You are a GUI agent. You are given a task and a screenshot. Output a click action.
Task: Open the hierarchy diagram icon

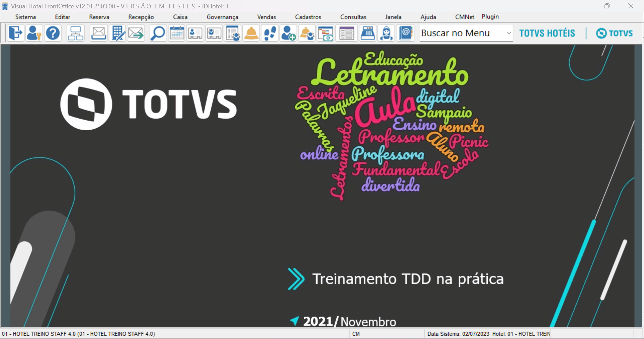tap(75, 33)
